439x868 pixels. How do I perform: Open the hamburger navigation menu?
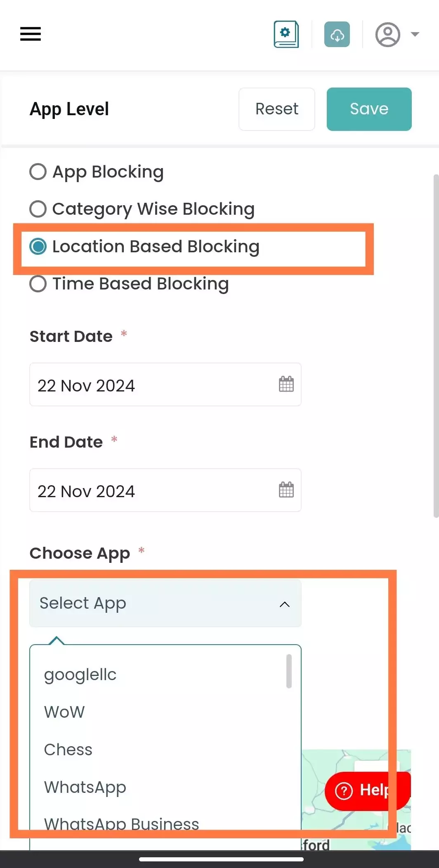click(x=31, y=34)
